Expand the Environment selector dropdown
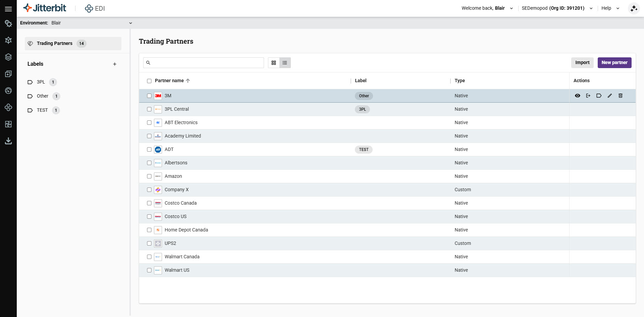 130,23
